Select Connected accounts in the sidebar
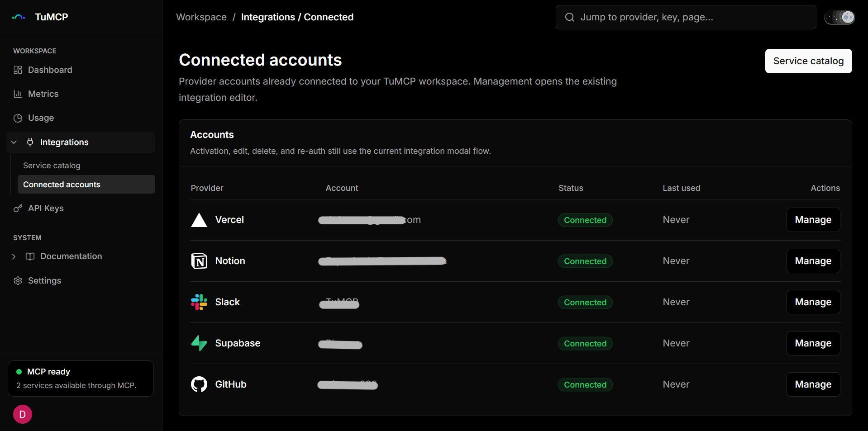868x431 pixels. (86, 185)
